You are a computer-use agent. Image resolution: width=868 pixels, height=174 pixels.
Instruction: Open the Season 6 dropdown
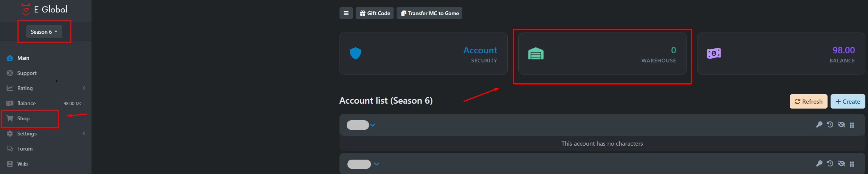(44, 32)
